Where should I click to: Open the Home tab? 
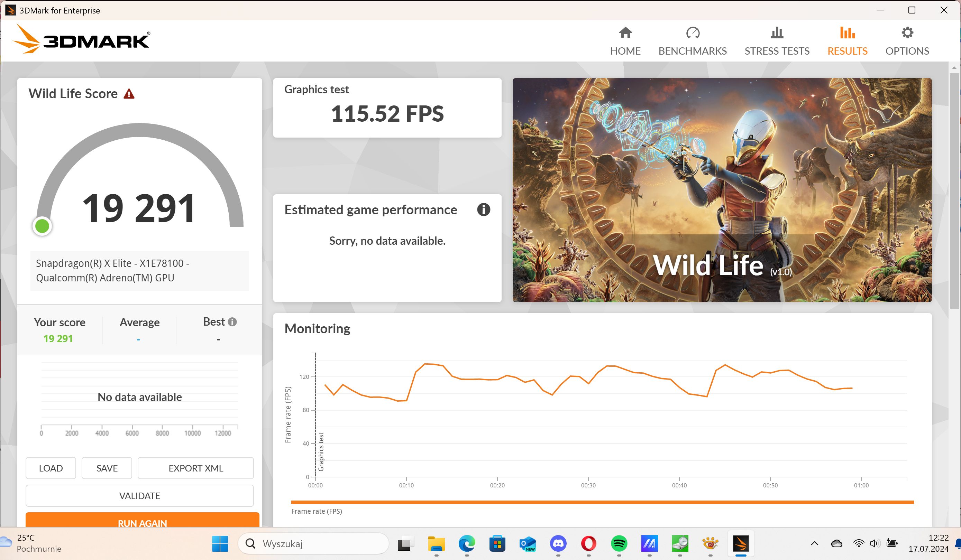(x=625, y=41)
